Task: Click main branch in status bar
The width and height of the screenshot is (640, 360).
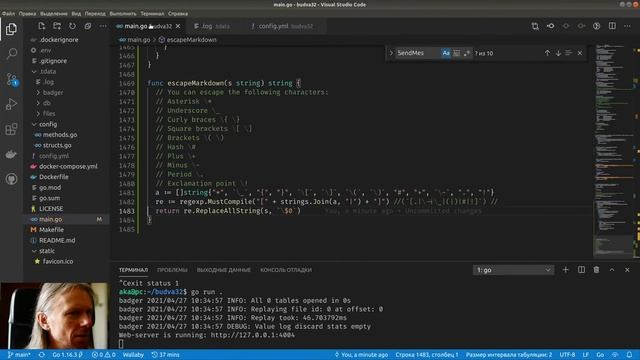Action: [19, 355]
